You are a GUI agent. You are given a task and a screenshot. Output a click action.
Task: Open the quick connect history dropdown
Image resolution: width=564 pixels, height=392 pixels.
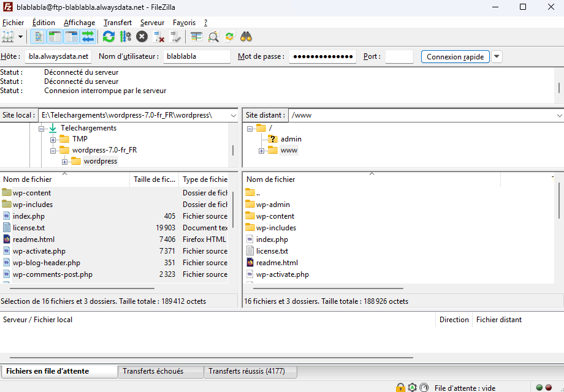(x=497, y=56)
